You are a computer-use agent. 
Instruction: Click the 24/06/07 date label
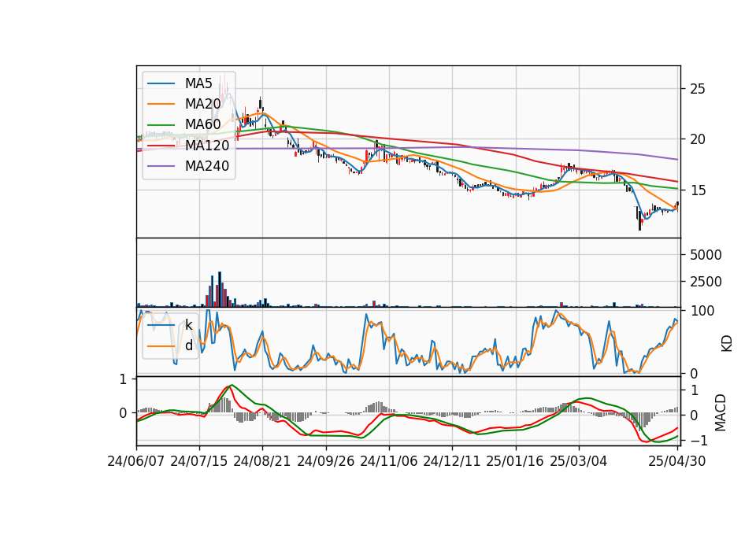point(136,461)
